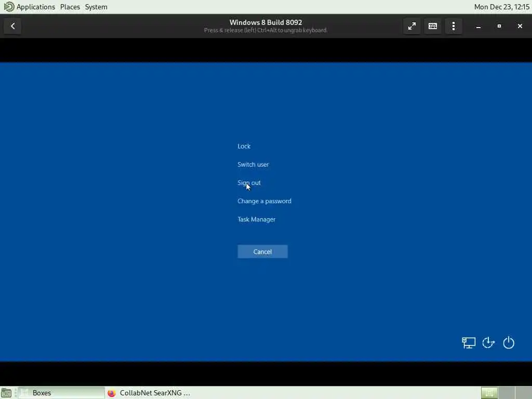532x399 pixels.
Task: Open the Boxes three-dot menu
Action: click(453, 26)
